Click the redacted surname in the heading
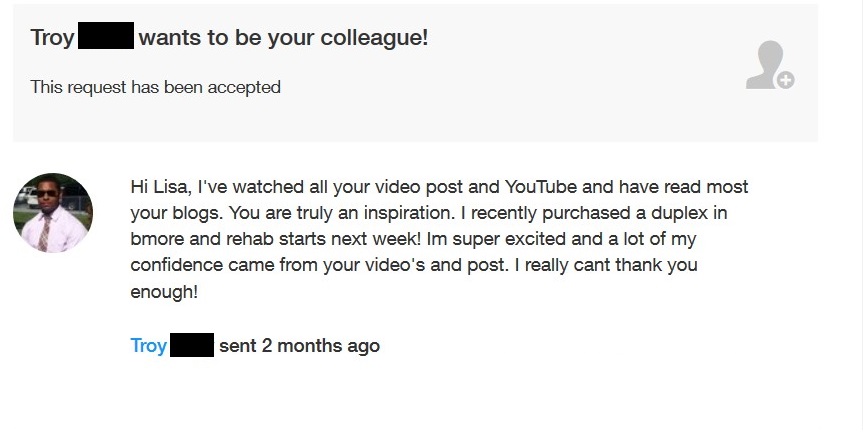 coord(106,38)
